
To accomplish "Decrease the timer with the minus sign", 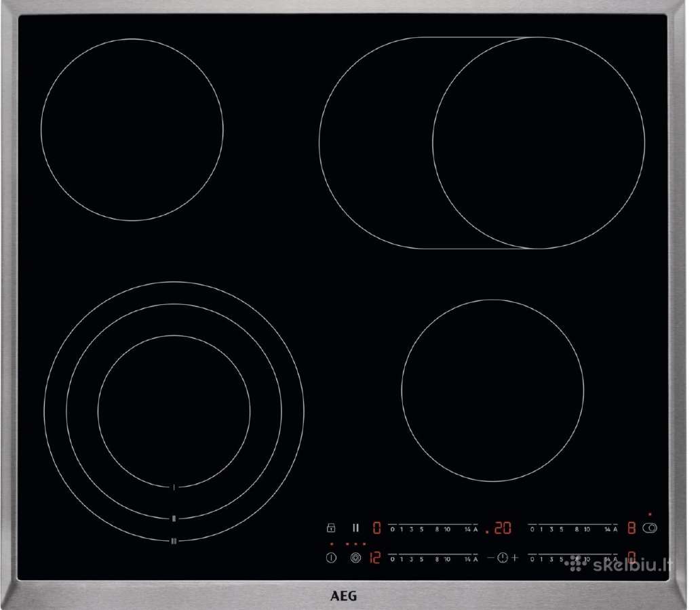I will coord(490,558).
